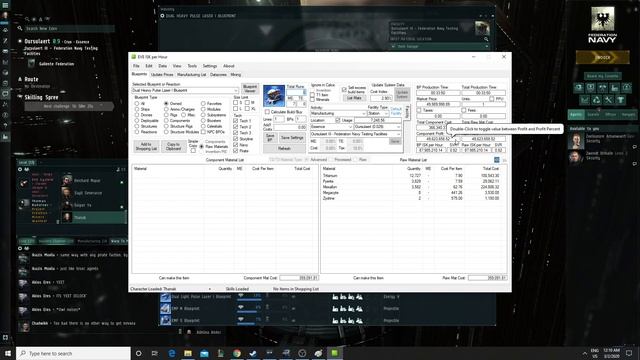Toggle the Tech 1 checkbox
The image size is (640, 360).
[x=236, y=121]
